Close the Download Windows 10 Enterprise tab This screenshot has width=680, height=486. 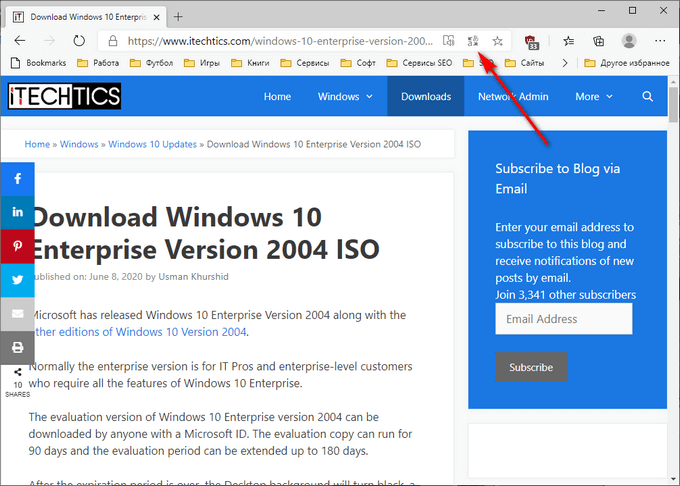pos(157,17)
